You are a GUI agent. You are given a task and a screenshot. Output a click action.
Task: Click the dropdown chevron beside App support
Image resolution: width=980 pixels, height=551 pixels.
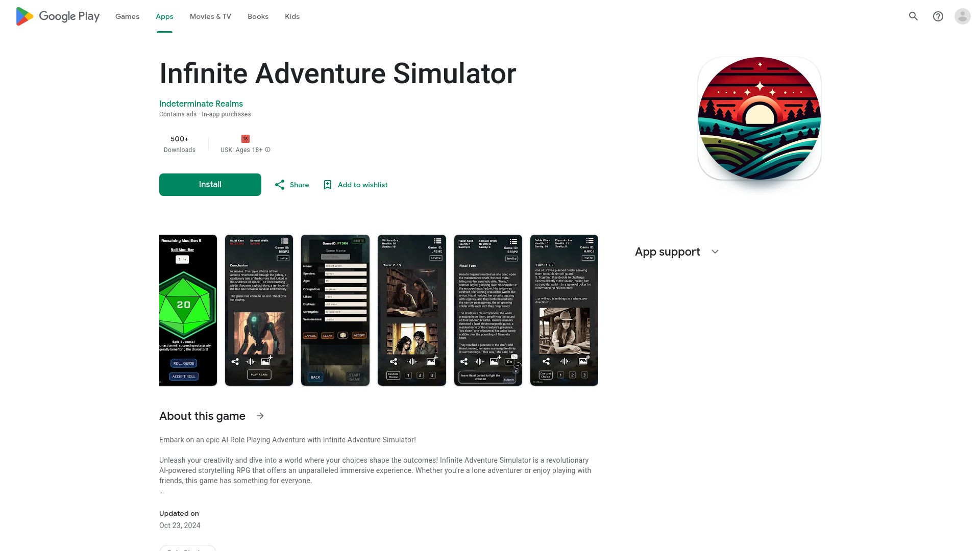coord(715,252)
